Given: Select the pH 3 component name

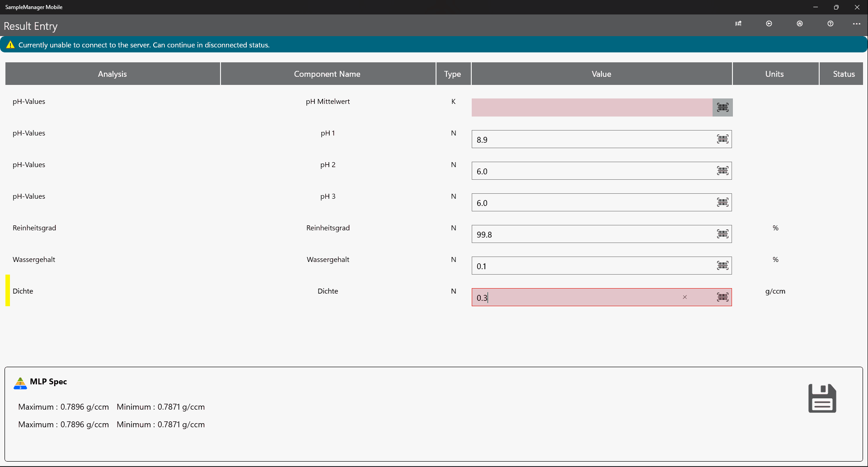Looking at the screenshot, I should tap(328, 196).
